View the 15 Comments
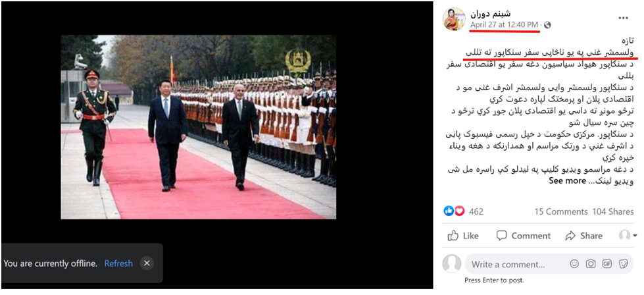The height and width of the screenshot is (295, 644). [560, 211]
